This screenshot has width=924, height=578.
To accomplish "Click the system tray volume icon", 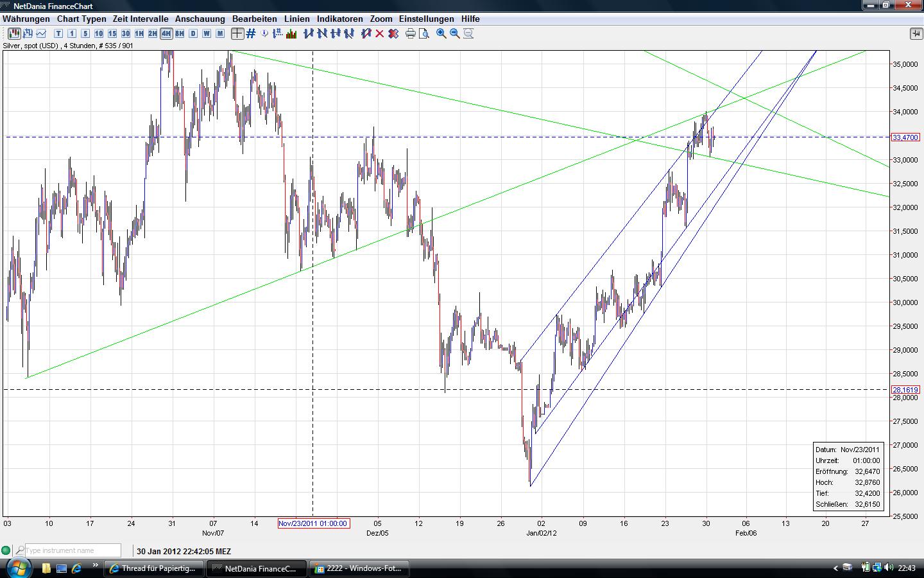I will pos(889,568).
